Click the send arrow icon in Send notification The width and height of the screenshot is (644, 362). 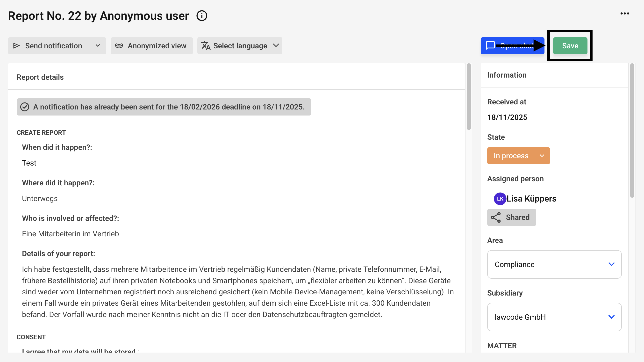click(x=16, y=45)
